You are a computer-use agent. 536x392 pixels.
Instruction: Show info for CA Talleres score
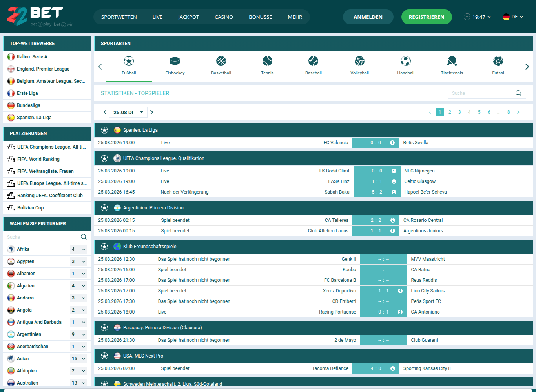coord(393,220)
